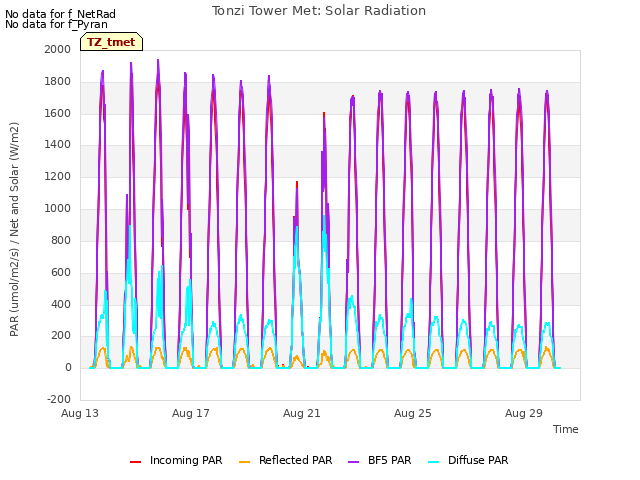Click the 2000 y-axis tick label
Screen dimensions: 640x480
pos(58,49)
